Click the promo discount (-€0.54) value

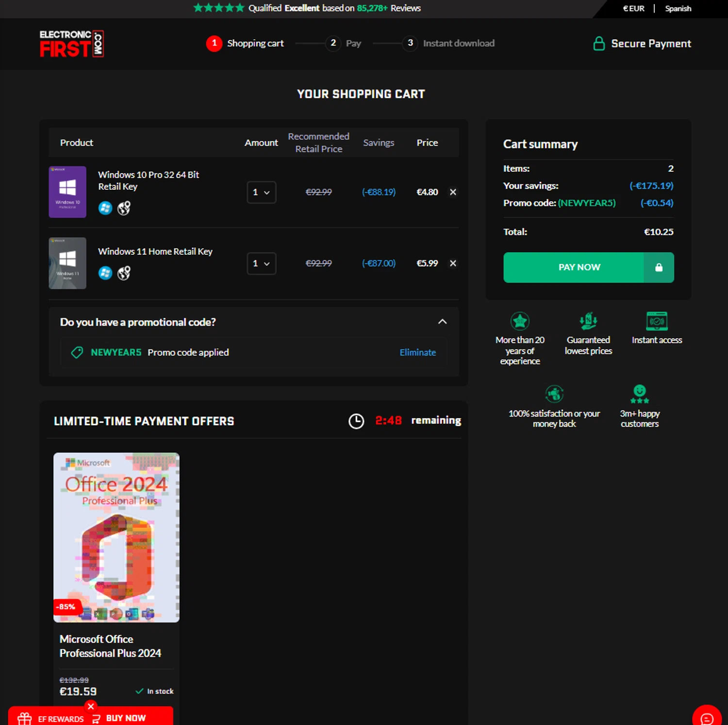pos(657,203)
